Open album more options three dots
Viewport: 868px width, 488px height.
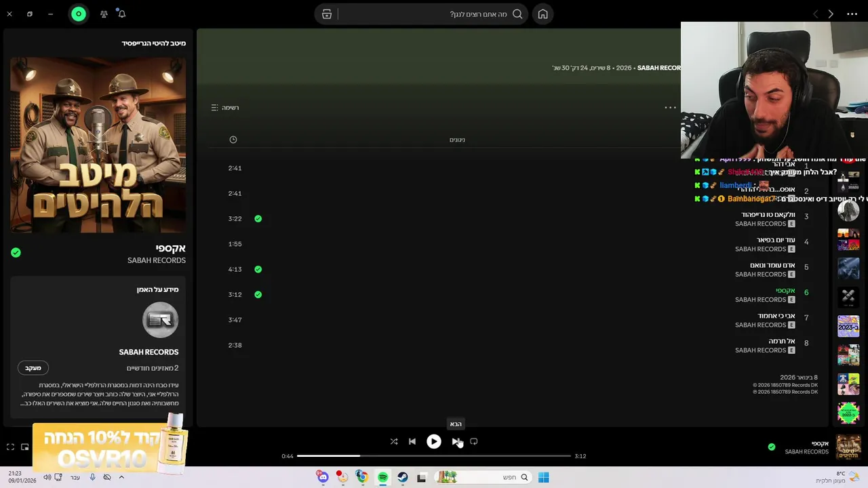(670, 107)
